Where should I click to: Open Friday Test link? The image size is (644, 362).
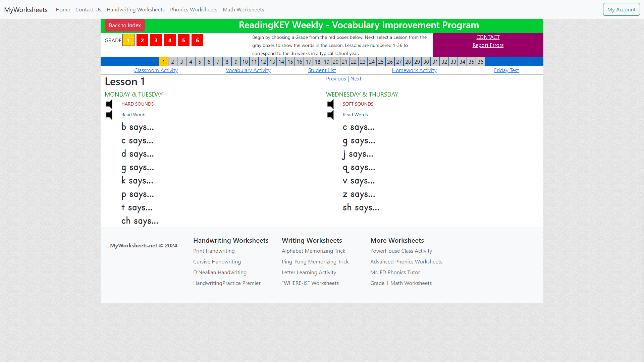(506, 70)
